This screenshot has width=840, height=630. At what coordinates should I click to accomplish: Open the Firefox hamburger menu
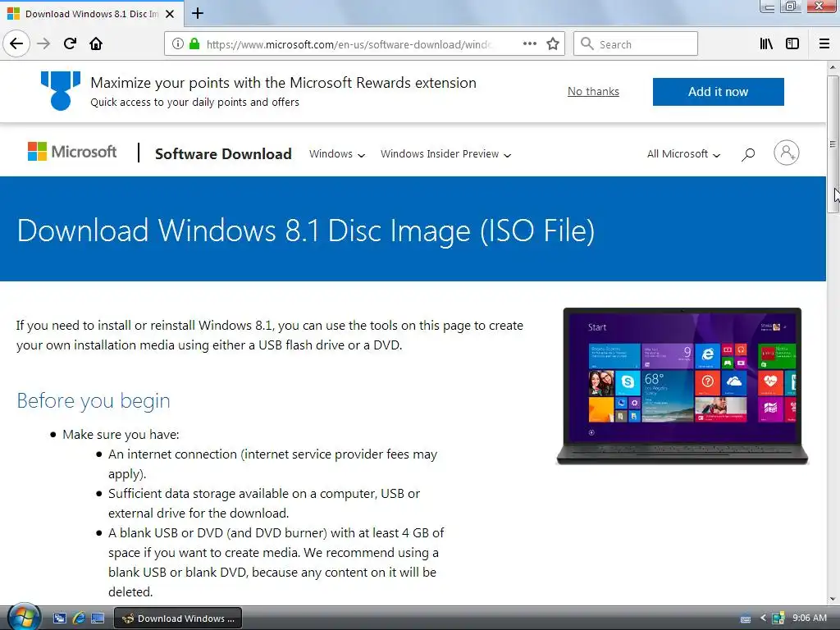(824, 43)
